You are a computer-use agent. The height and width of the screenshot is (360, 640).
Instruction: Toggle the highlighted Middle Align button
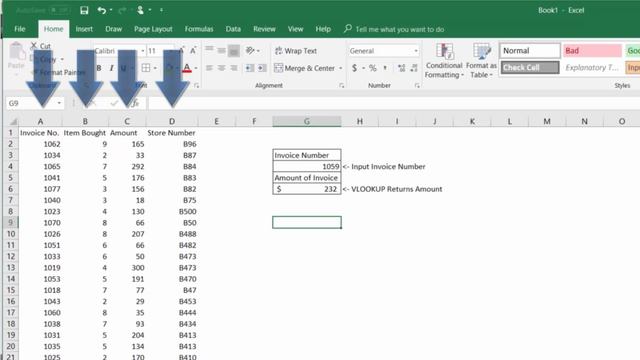click(221, 51)
